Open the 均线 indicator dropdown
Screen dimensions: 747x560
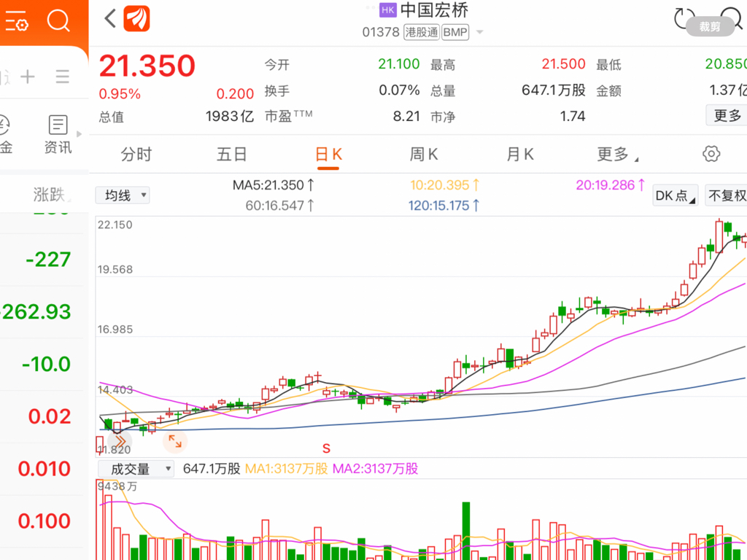pos(123,195)
